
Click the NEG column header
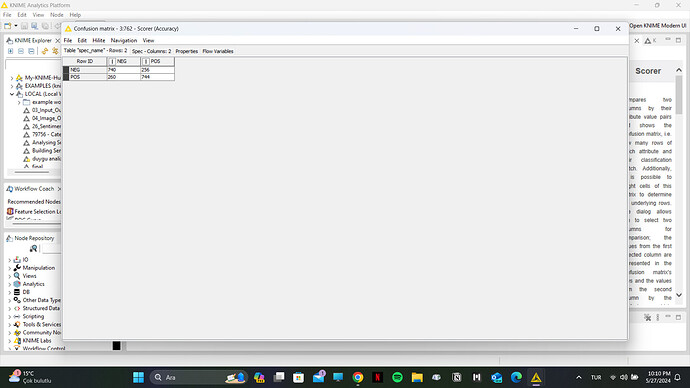pyautogui.click(x=124, y=62)
